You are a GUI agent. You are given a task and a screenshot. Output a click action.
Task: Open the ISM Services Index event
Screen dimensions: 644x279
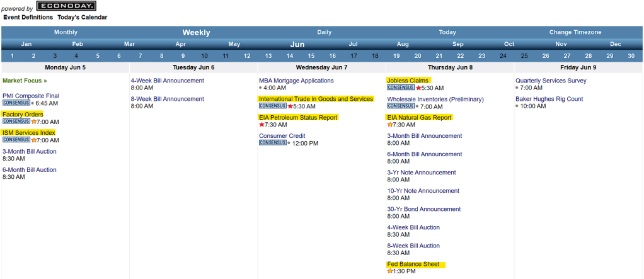tap(29, 133)
